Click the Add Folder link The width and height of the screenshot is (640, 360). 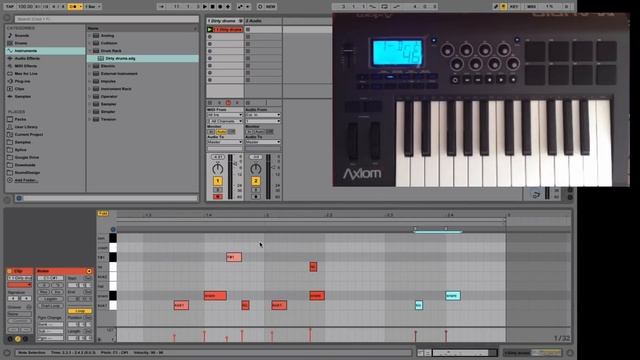pos(26,180)
